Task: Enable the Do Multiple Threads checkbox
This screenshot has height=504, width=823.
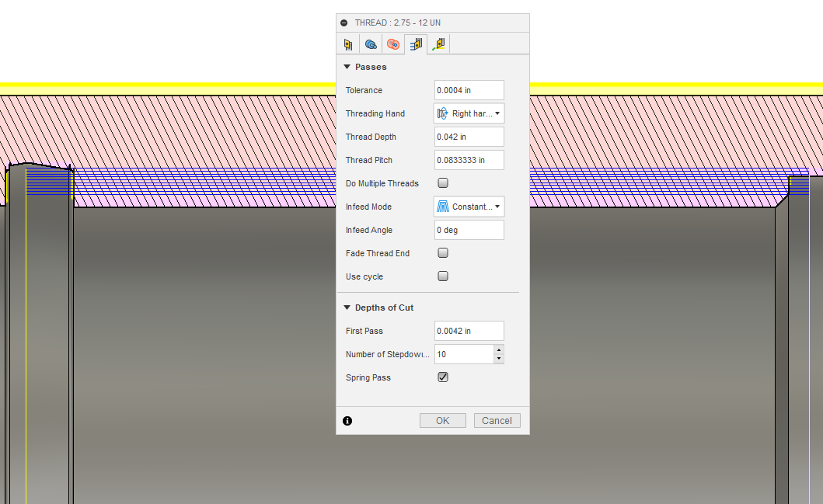Action: pos(443,183)
